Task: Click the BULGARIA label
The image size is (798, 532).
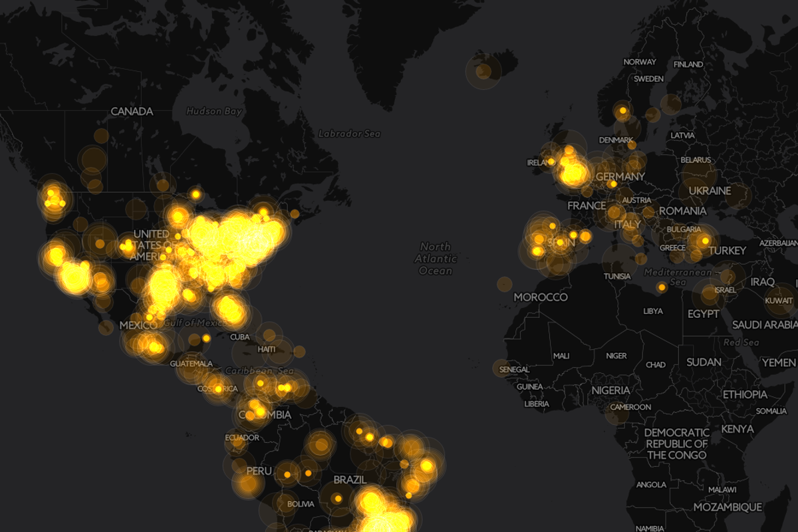Action: [x=683, y=229]
